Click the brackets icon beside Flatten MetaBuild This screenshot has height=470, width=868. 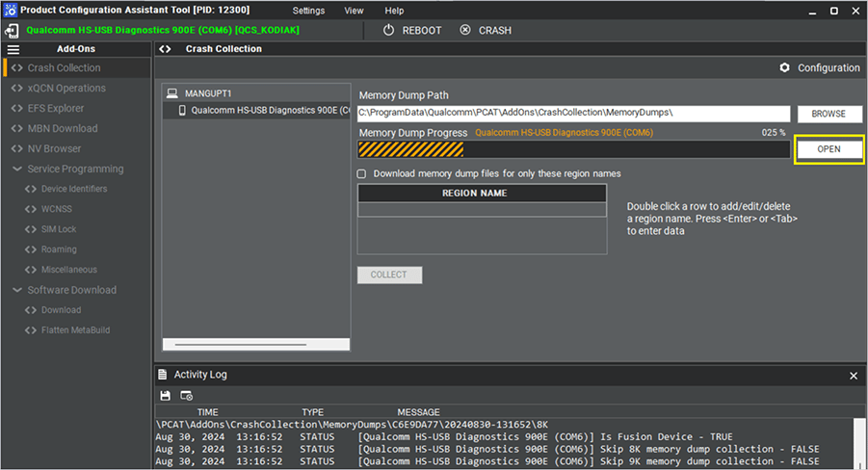[x=31, y=330]
